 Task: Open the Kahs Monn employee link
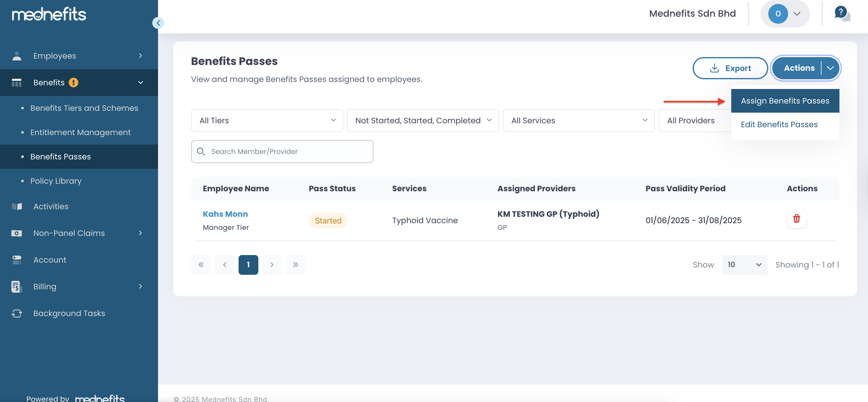(x=225, y=214)
